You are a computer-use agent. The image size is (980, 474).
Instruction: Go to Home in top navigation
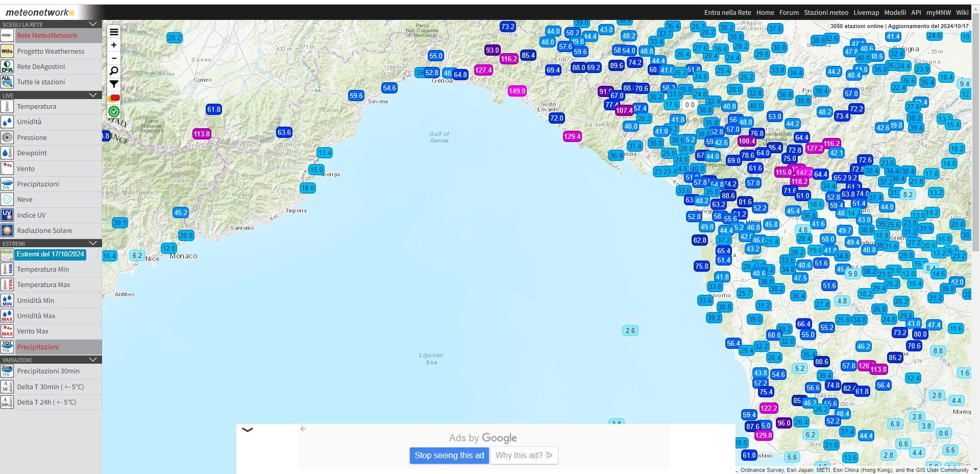coord(765,12)
